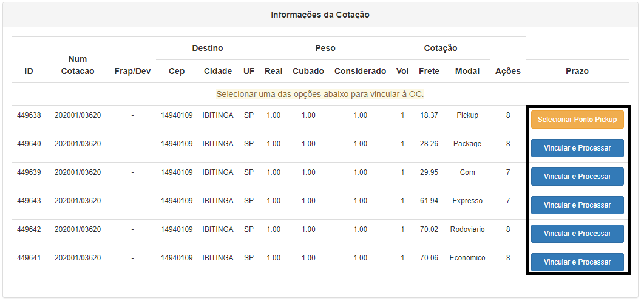Click Vincular e Processar for Package modal

[x=577, y=148]
